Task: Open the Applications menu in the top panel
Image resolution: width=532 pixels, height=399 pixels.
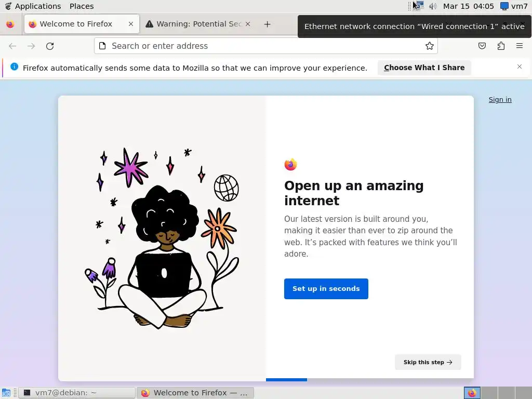Action: click(x=33, y=6)
